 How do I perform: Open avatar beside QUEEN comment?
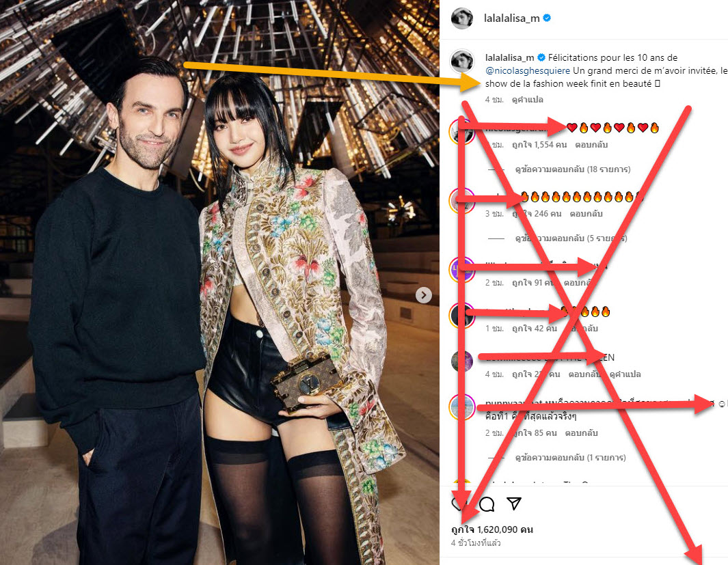coord(461,361)
